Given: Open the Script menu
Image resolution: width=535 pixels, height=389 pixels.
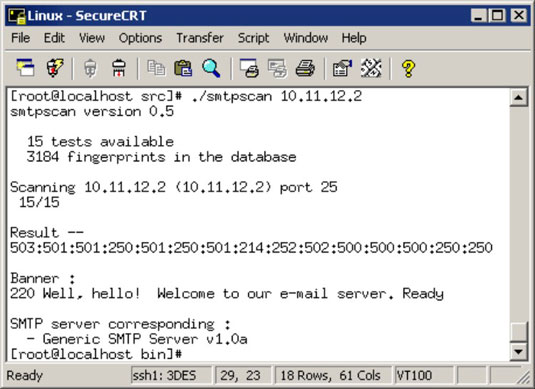Looking at the screenshot, I should 254,38.
